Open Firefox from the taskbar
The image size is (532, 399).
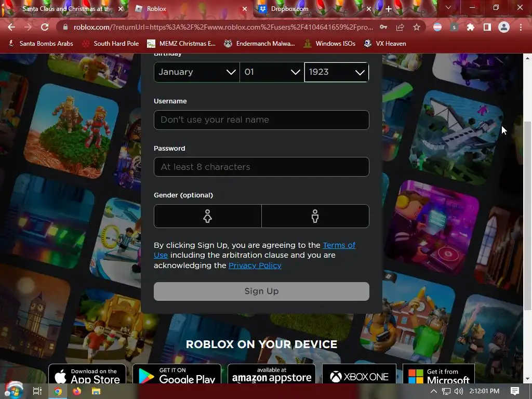pos(77,391)
